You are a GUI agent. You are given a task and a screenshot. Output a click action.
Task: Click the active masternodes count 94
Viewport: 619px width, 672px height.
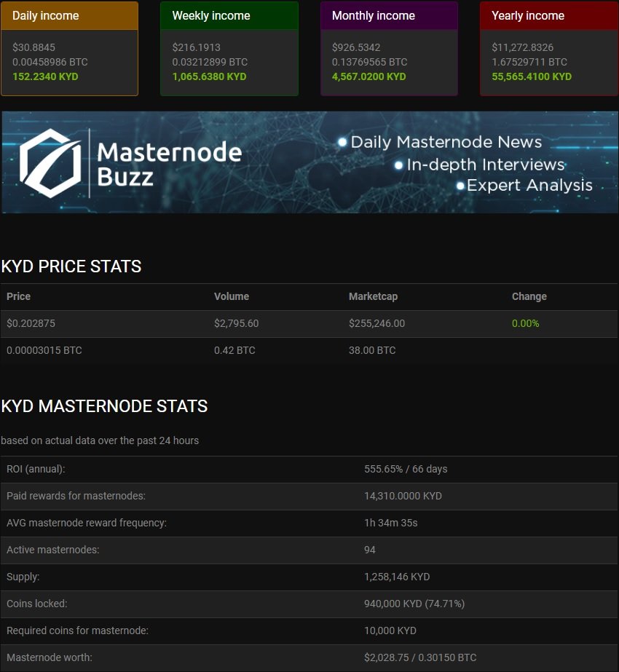[370, 550]
